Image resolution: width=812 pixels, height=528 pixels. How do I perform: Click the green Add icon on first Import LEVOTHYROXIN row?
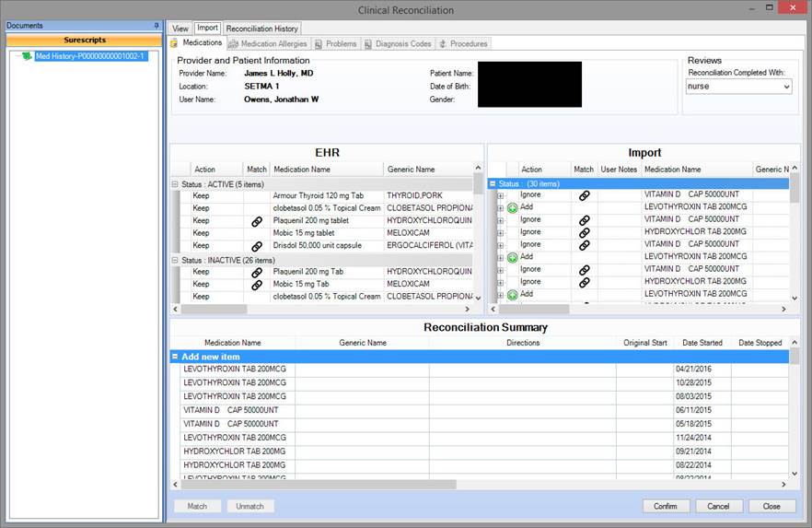pyautogui.click(x=512, y=207)
